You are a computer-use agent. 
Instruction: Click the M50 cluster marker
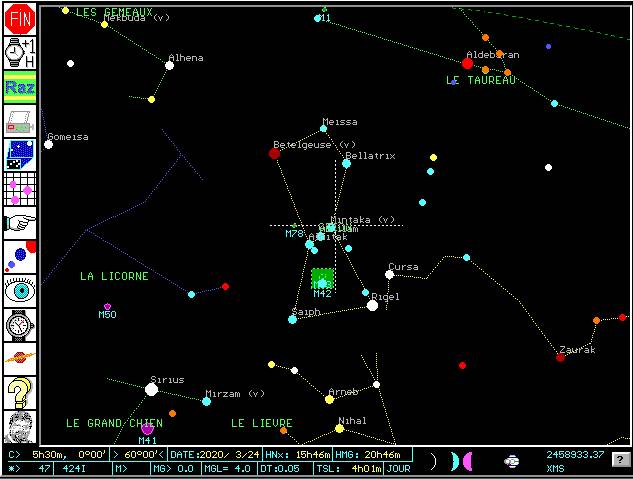107,307
